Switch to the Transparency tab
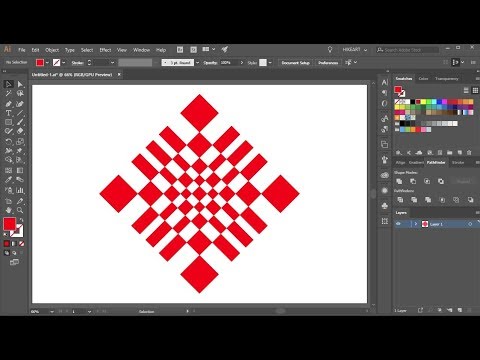 click(447, 79)
